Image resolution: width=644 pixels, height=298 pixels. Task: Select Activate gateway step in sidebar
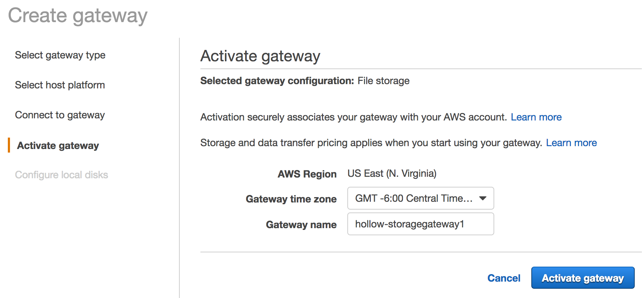tap(58, 145)
